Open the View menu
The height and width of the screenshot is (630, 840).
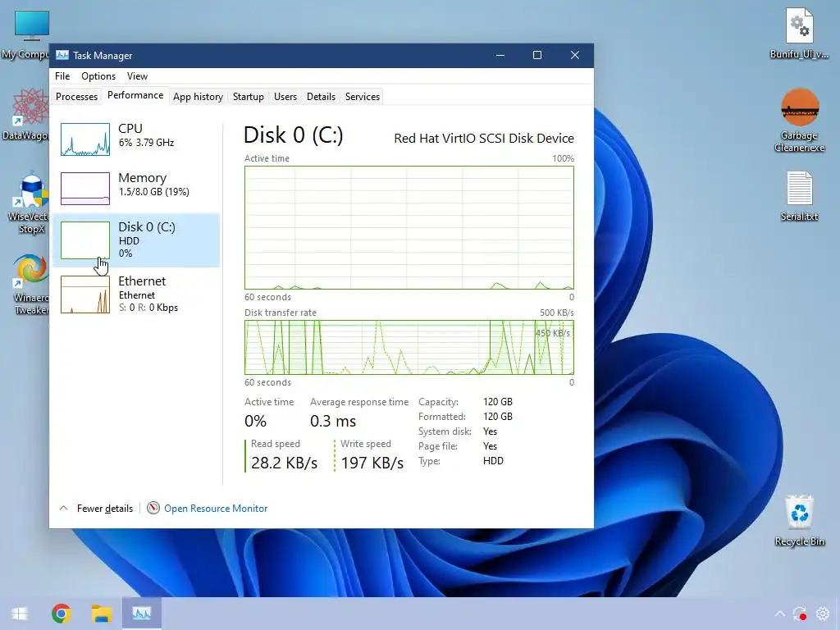coord(137,76)
